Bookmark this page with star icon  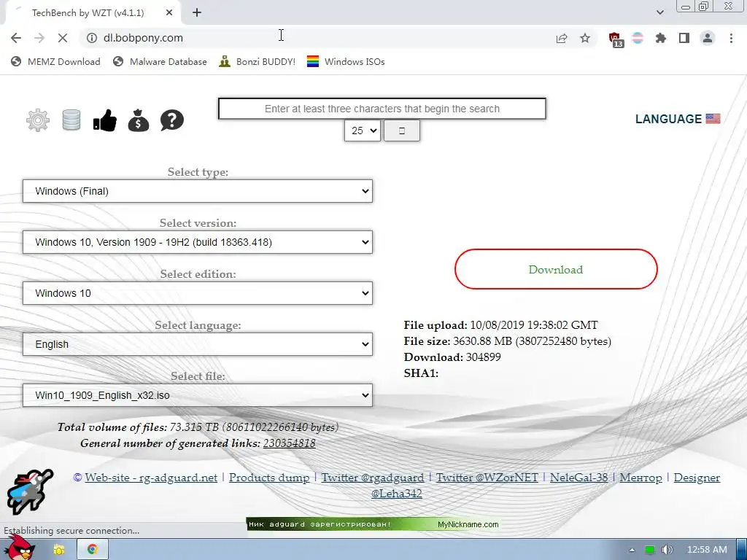585,38
